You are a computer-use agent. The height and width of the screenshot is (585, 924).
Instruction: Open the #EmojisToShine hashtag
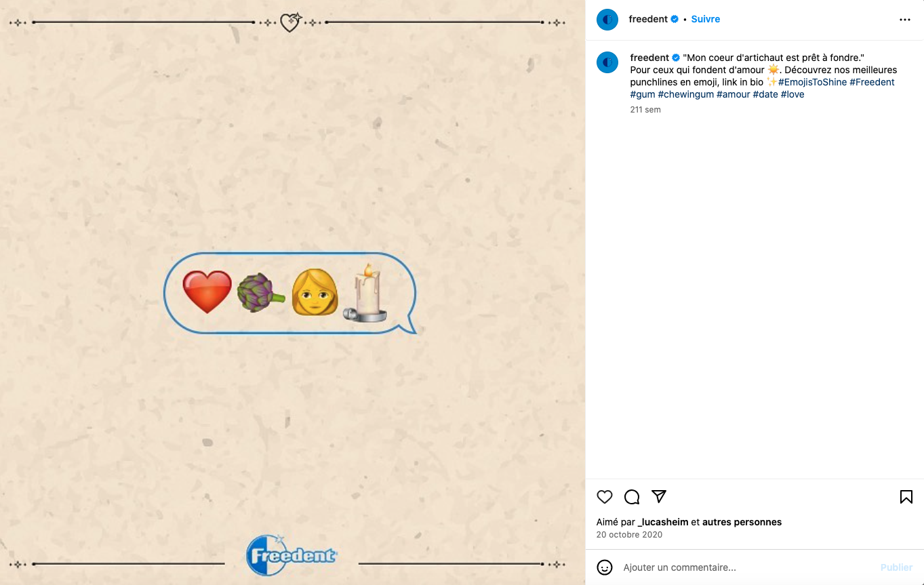[812, 82]
